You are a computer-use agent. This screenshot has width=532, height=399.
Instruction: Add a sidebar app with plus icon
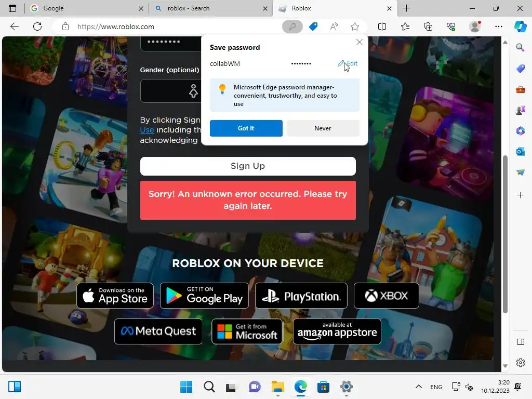coord(520,195)
